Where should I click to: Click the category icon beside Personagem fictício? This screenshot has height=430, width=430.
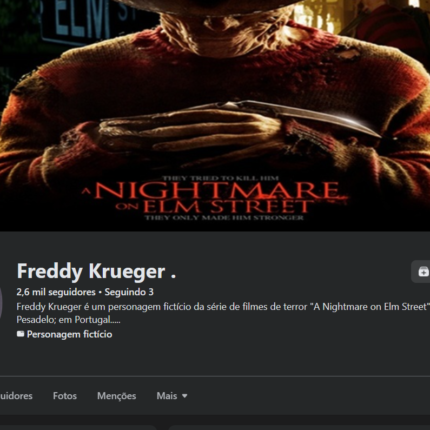click(20, 334)
